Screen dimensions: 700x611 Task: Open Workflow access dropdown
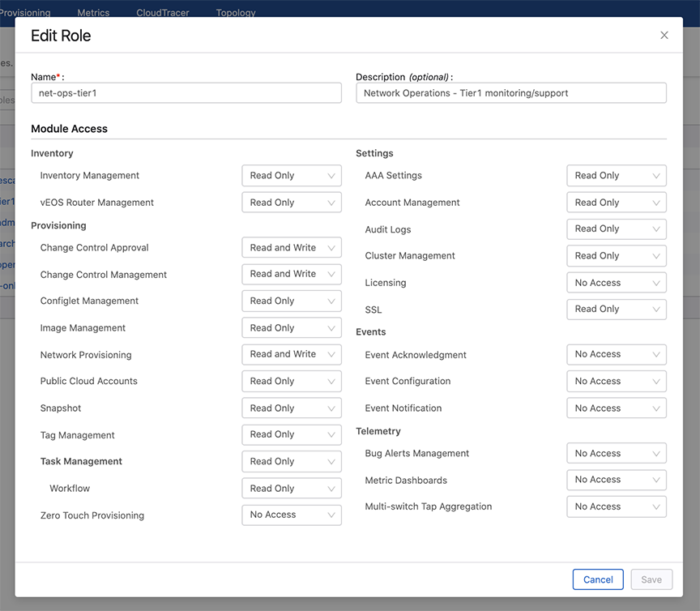tap(292, 488)
